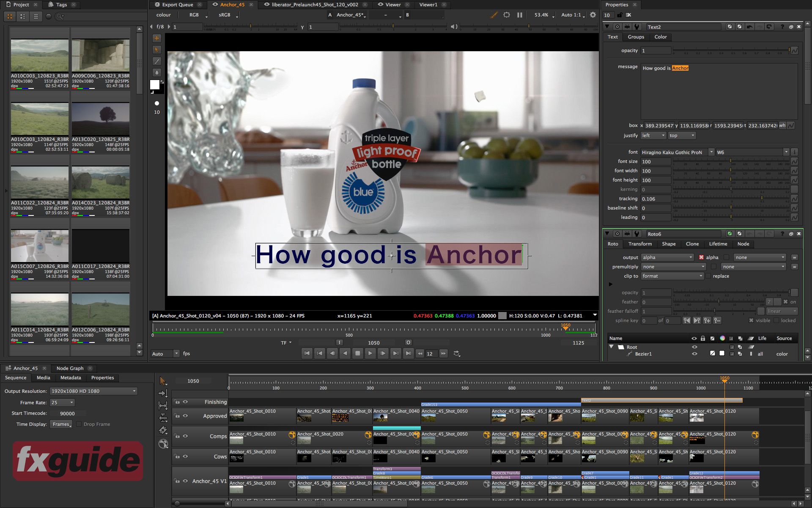Screen dimensions: 812x508
Task: Switch to the Metadata tab in sequence panel
Action: coord(71,378)
